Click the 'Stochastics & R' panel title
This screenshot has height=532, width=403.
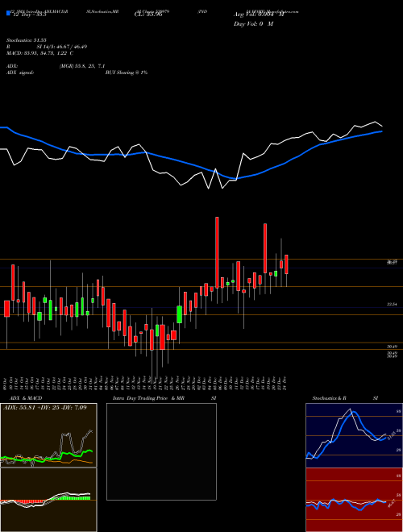(329, 398)
